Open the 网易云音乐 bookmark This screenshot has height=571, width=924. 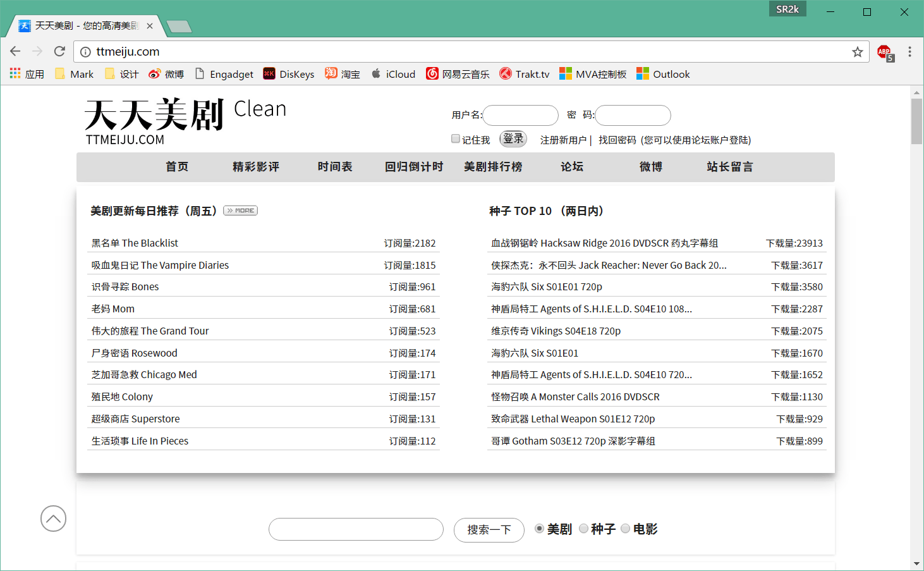pyautogui.click(x=458, y=74)
